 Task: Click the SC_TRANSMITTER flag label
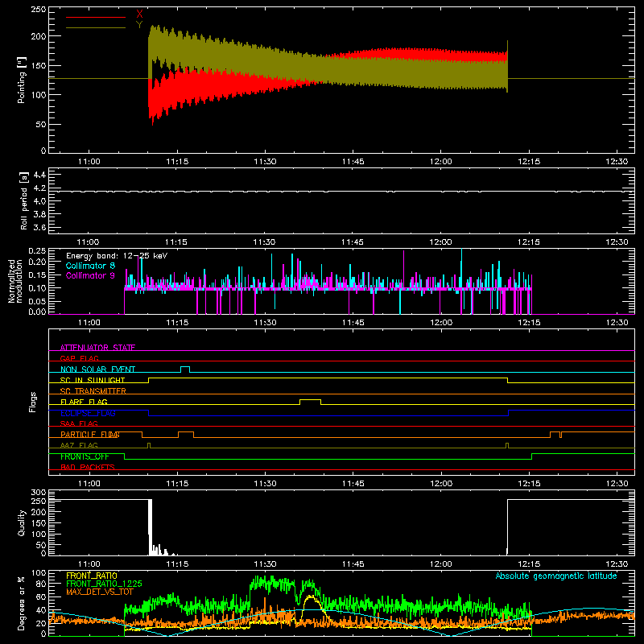(93, 390)
